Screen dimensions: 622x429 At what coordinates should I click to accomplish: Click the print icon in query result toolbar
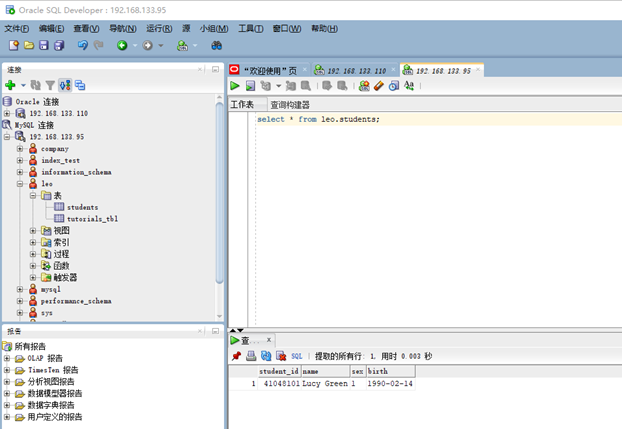pos(251,356)
